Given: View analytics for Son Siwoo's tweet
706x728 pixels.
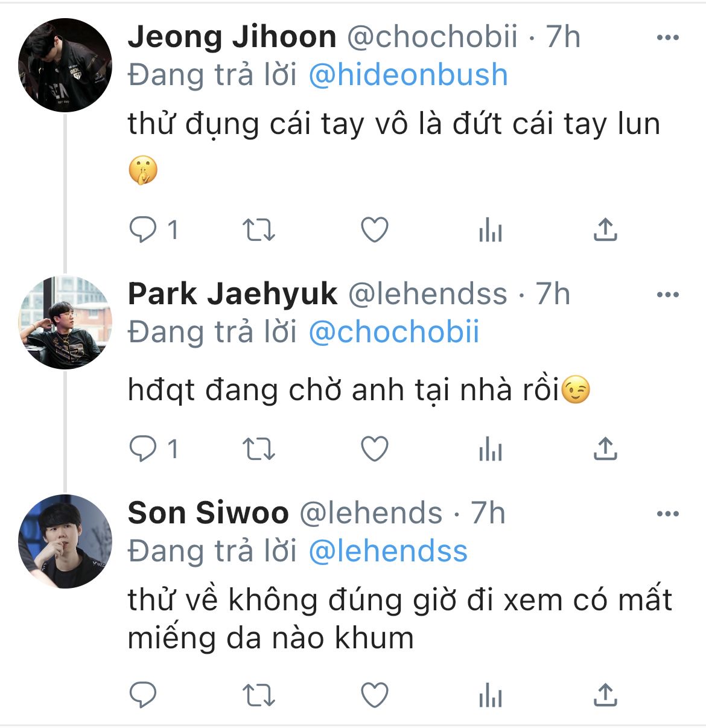Looking at the screenshot, I should [x=490, y=695].
